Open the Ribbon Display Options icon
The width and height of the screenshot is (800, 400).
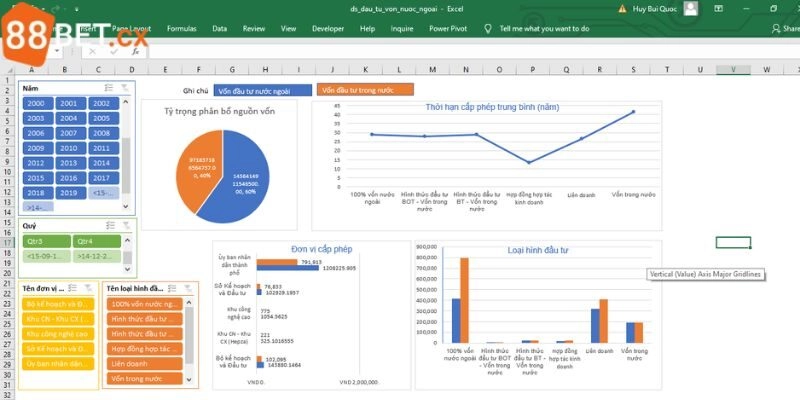tap(717, 8)
